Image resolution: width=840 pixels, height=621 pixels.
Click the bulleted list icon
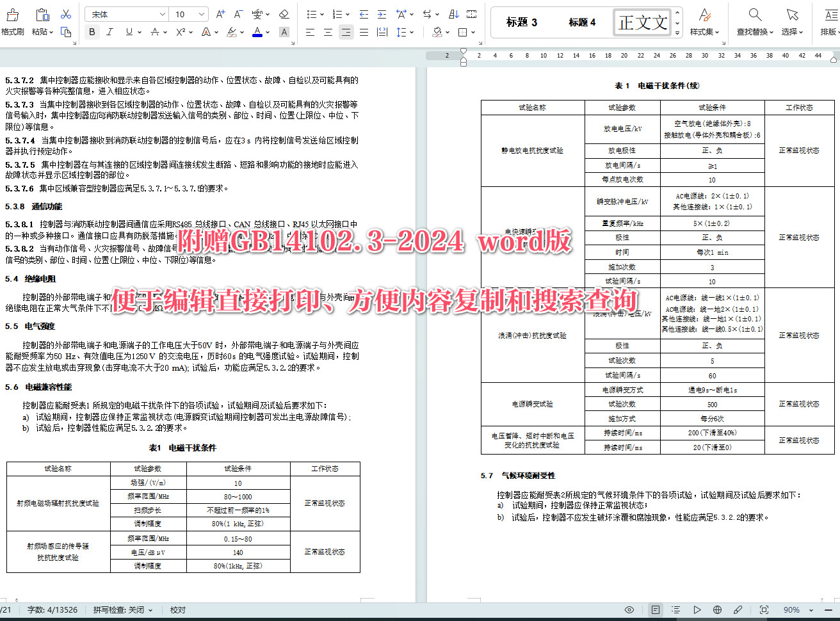pos(312,13)
